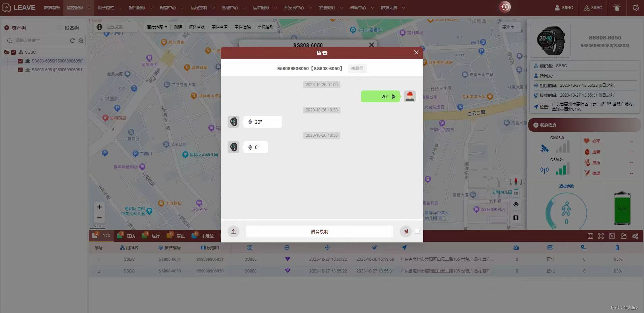Open the list settings gears icon
This screenshot has height=313, width=644.
(635, 236)
